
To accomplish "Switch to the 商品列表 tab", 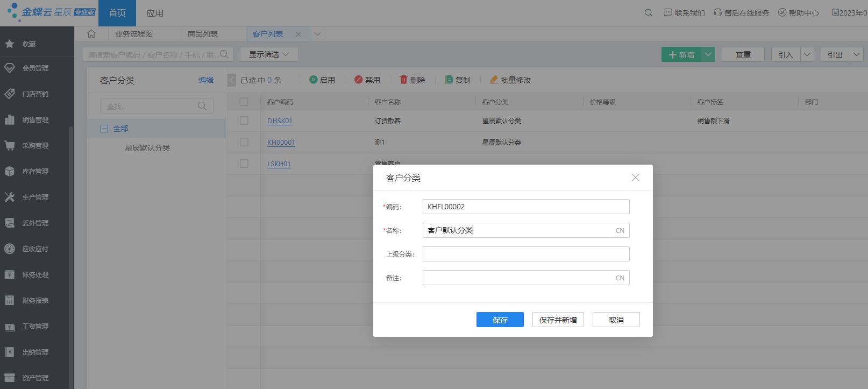I will click(x=203, y=34).
